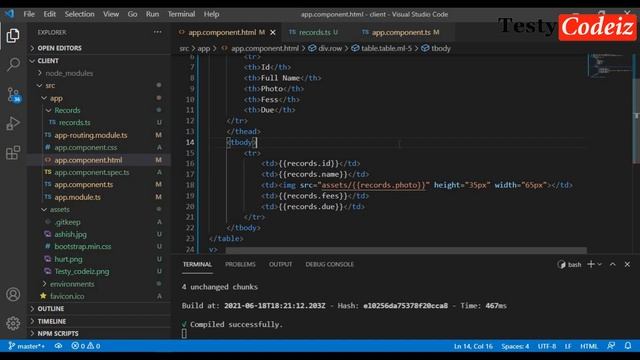
Task: Click the Explorer more actions ellipsis
Action: point(158,32)
